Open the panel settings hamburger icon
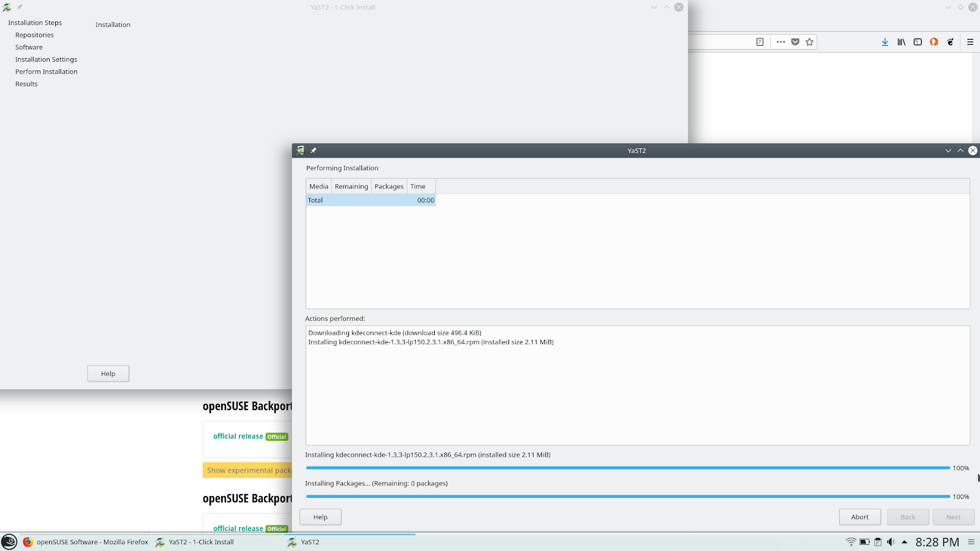980x551 pixels. 971,542
